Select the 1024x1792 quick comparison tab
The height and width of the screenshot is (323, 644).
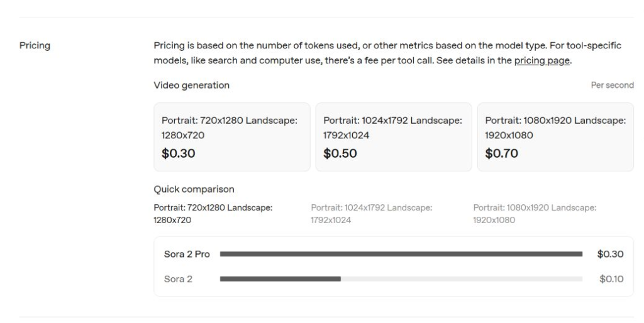coord(371,214)
